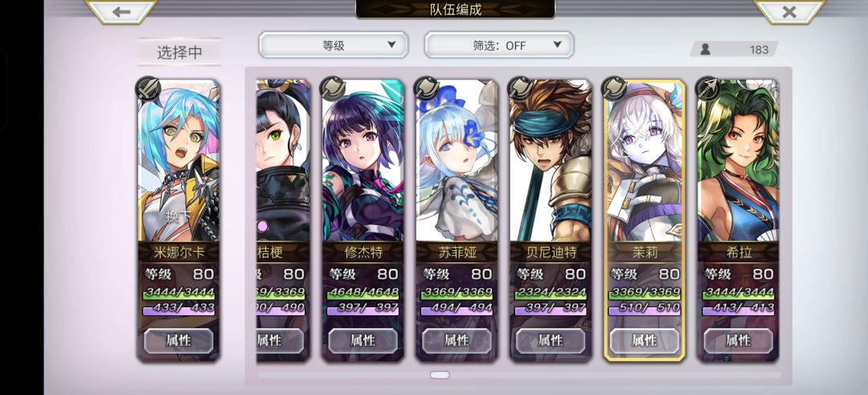Screen dimensions: 868x395
Task: Open 属性 of 希拉
Action: (739, 341)
